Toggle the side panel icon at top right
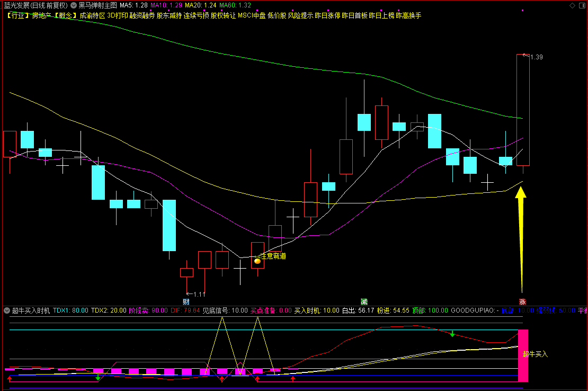The image size is (588, 391). pyautogui.click(x=582, y=5)
